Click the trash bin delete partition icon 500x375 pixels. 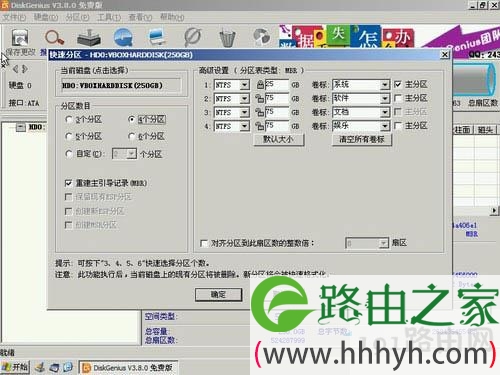(227, 38)
